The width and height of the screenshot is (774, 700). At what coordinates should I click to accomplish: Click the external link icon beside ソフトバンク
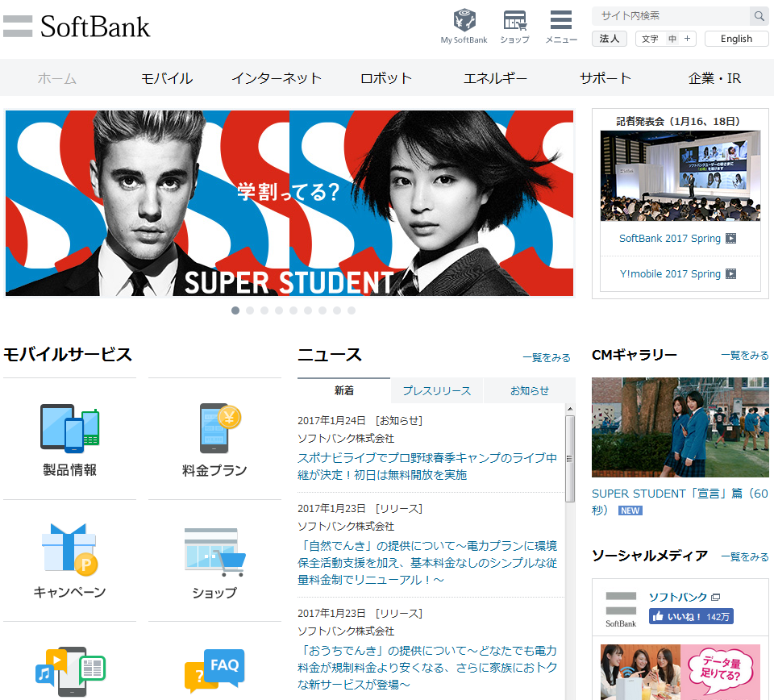coord(715,598)
